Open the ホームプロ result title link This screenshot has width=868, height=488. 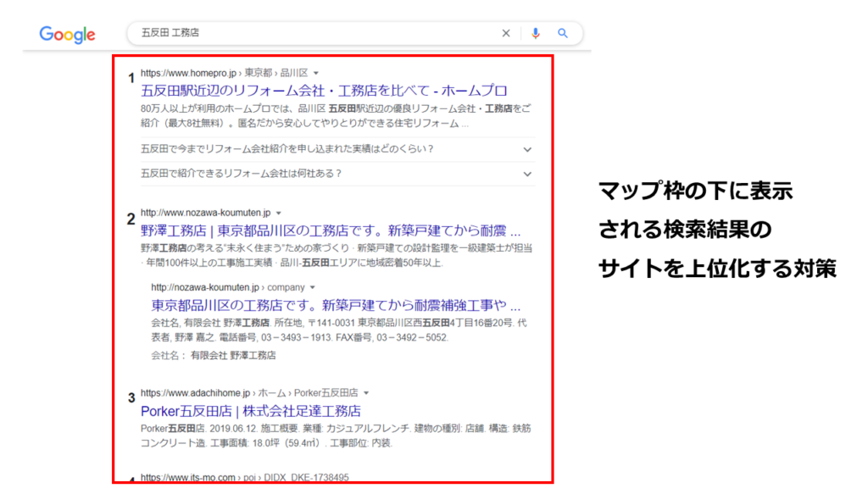[324, 91]
